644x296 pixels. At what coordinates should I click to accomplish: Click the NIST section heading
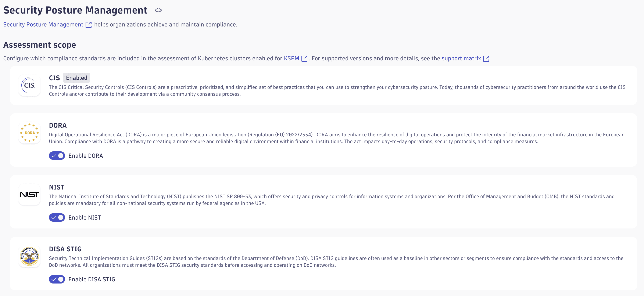pyautogui.click(x=57, y=187)
